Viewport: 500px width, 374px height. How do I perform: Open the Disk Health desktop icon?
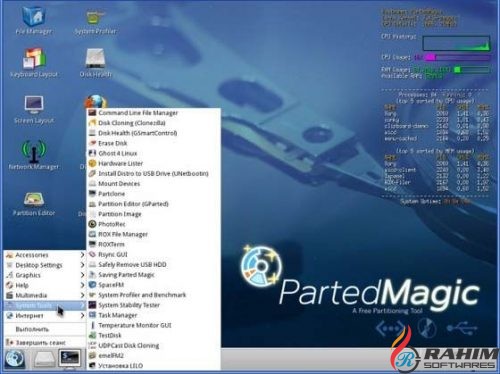[x=95, y=63]
